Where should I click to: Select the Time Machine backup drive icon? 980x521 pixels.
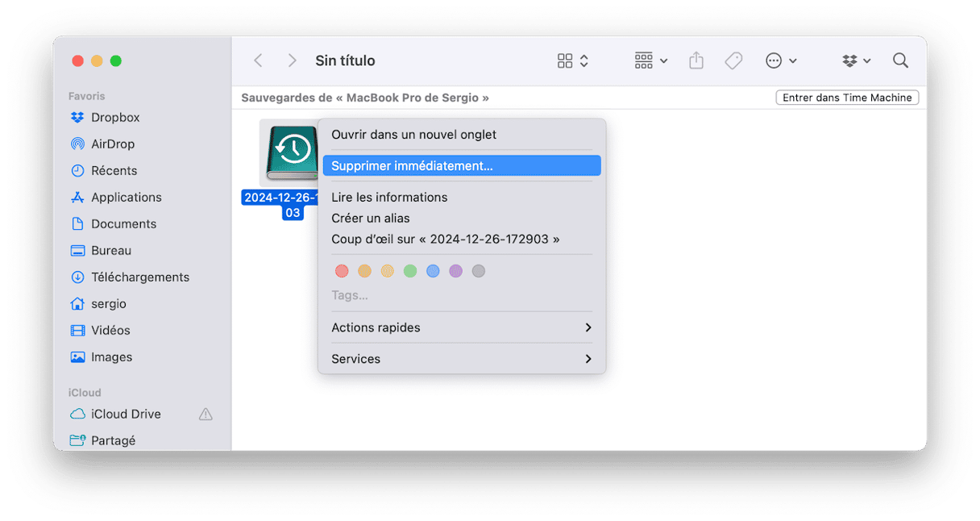click(x=290, y=152)
